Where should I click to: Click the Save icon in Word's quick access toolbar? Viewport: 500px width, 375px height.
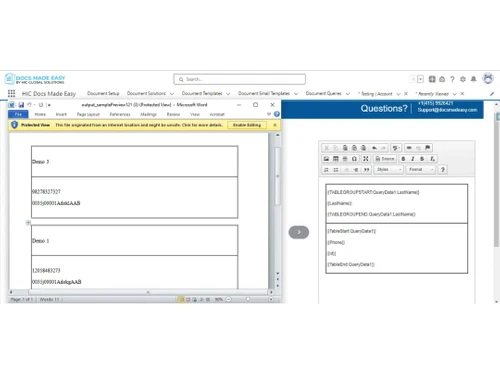21,105
